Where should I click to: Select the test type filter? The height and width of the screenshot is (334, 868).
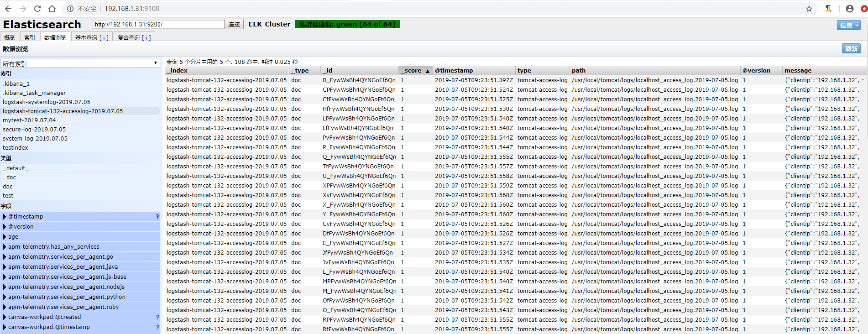tap(80, 196)
